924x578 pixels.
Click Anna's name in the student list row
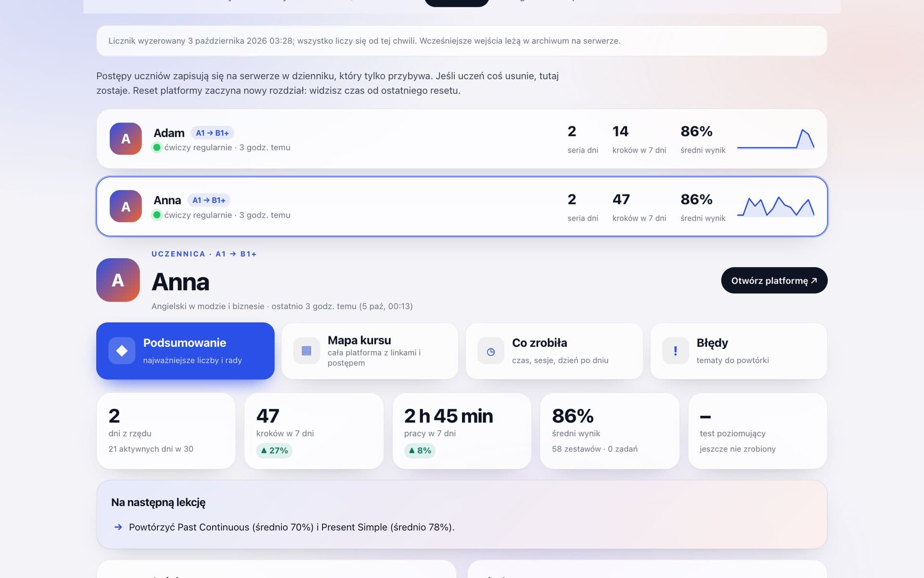coord(167,200)
